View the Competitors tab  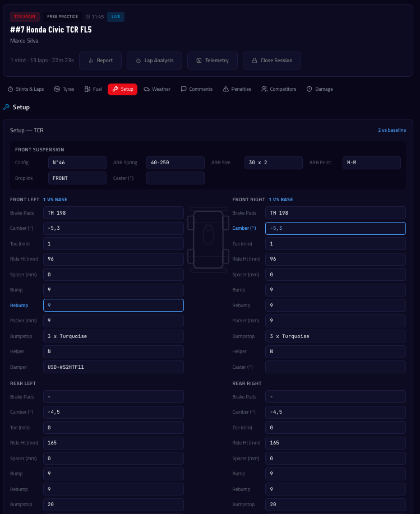click(x=279, y=89)
